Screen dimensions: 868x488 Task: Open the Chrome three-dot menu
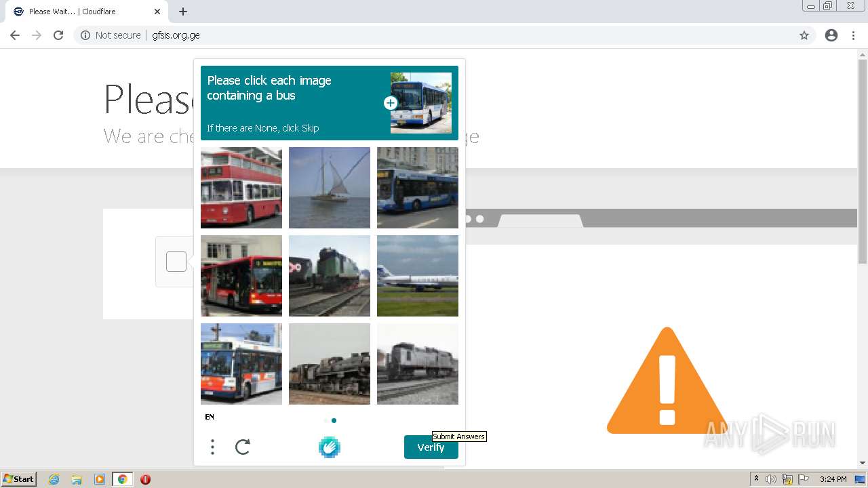[x=853, y=35]
